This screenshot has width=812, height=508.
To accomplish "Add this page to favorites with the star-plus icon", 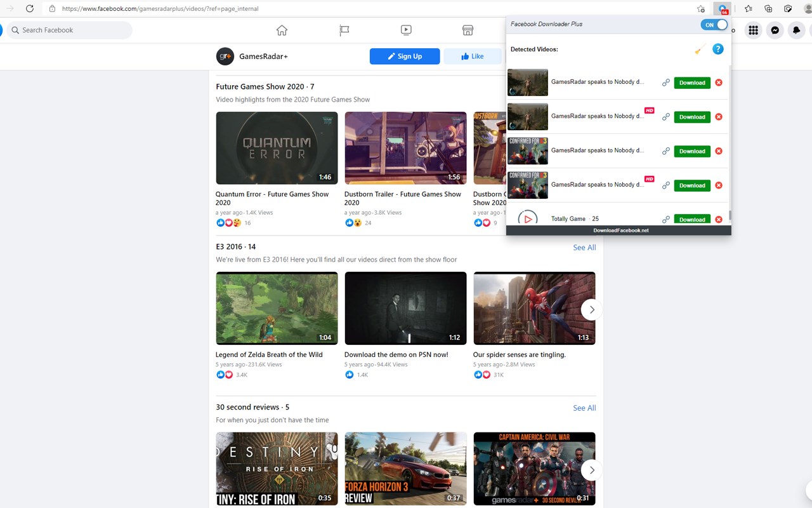I will click(700, 9).
